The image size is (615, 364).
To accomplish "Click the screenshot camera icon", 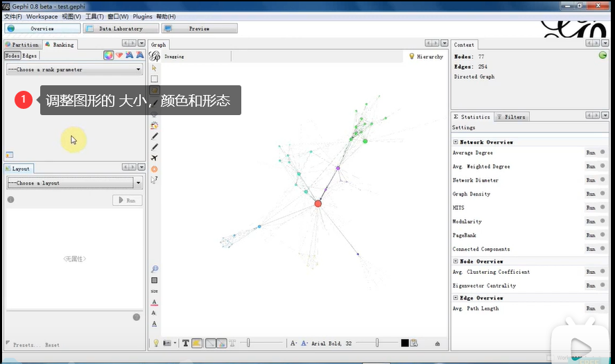I will 167,343.
